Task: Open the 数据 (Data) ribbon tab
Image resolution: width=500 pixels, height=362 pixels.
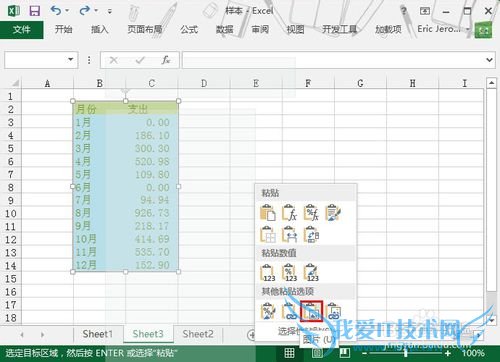Action: pos(224,29)
